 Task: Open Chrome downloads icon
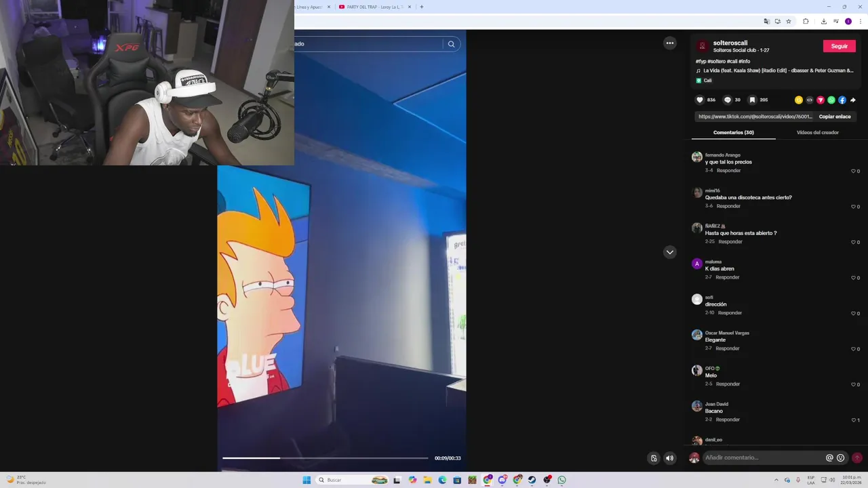(823, 21)
